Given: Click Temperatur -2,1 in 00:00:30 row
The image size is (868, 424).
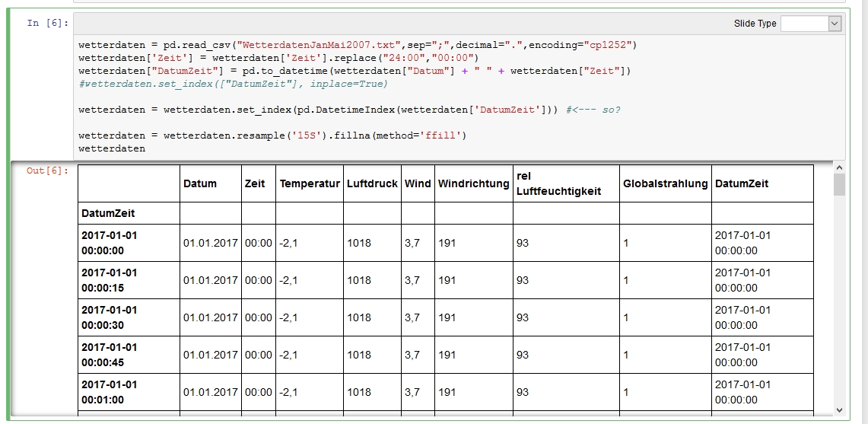Looking at the screenshot, I should [310, 317].
